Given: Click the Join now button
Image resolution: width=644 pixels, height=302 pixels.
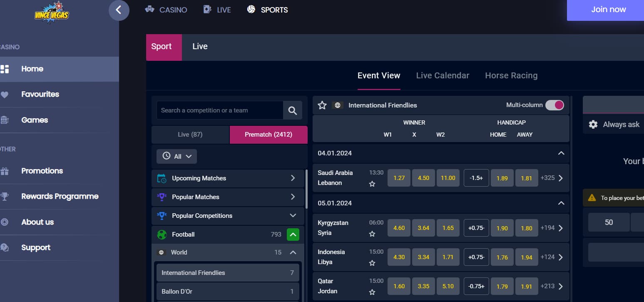Looking at the screenshot, I should point(608,10).
